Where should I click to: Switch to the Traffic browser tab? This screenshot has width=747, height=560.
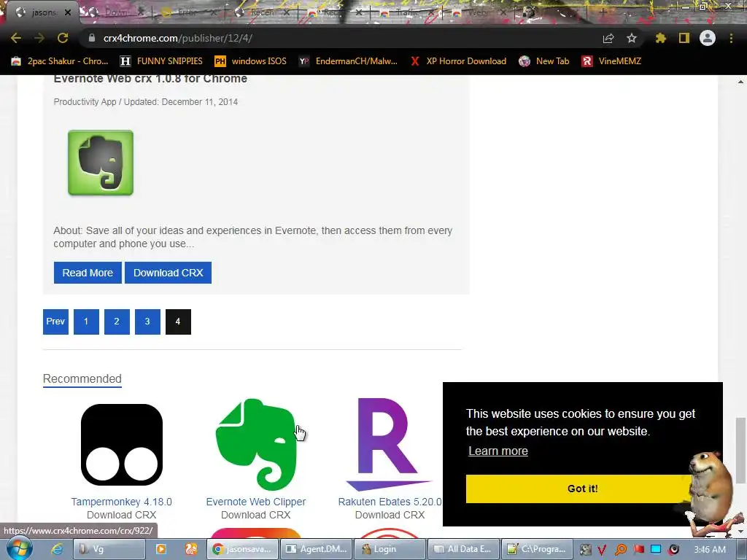click(406, 12)
